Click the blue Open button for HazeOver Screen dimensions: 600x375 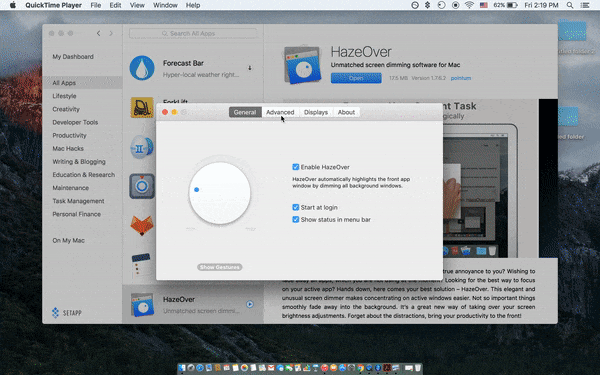[x=356, y=78]
